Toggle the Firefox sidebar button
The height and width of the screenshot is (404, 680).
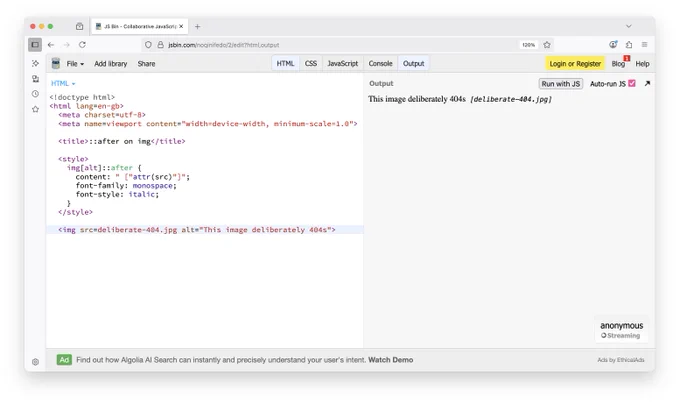[x=35, y=45]
